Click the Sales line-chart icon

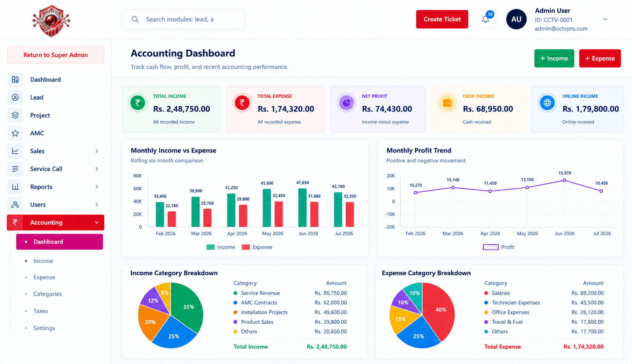[x=15, y=151]
